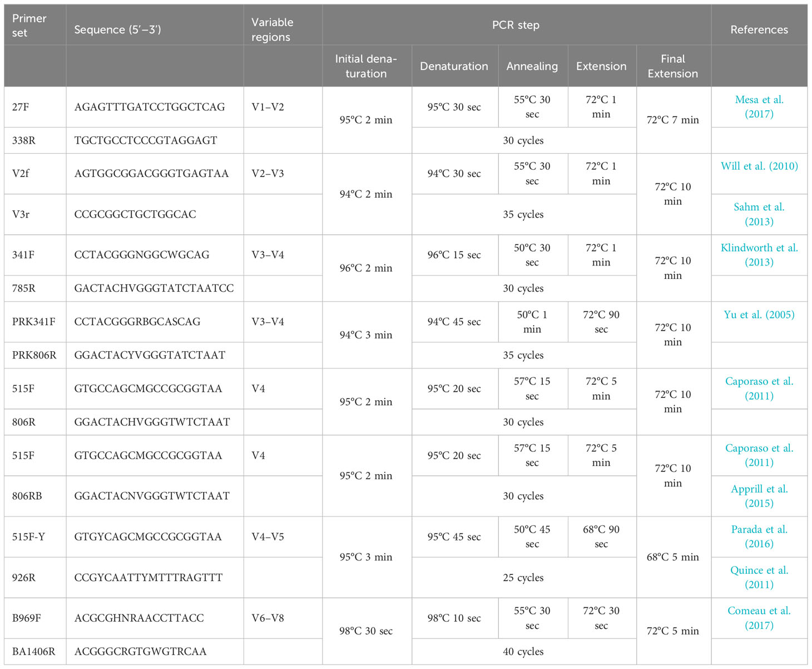The height and width of the screenshot is (669, 812).
Task: Click sequence 'GGACTACNVGGGTWTCTAAT'
Action: point(152,496)
